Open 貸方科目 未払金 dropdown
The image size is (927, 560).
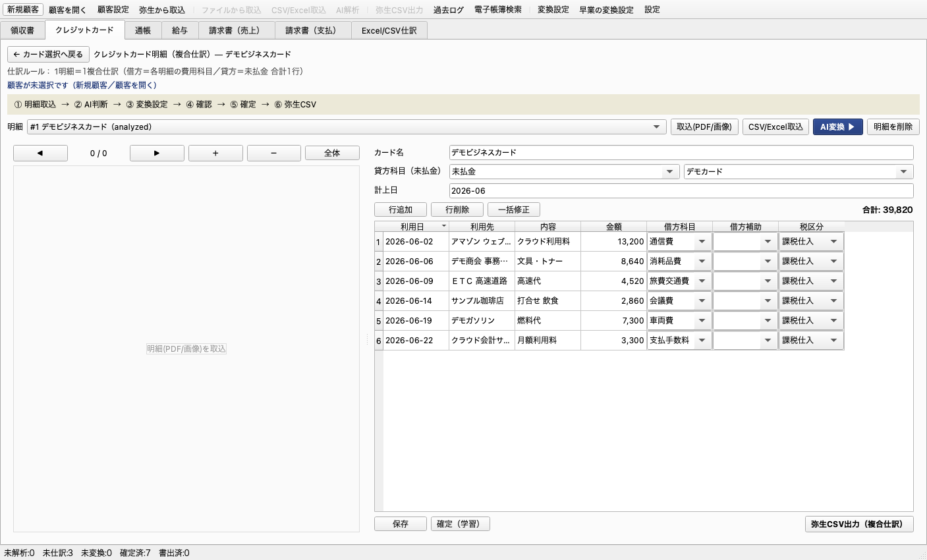(x=564, y=171)
